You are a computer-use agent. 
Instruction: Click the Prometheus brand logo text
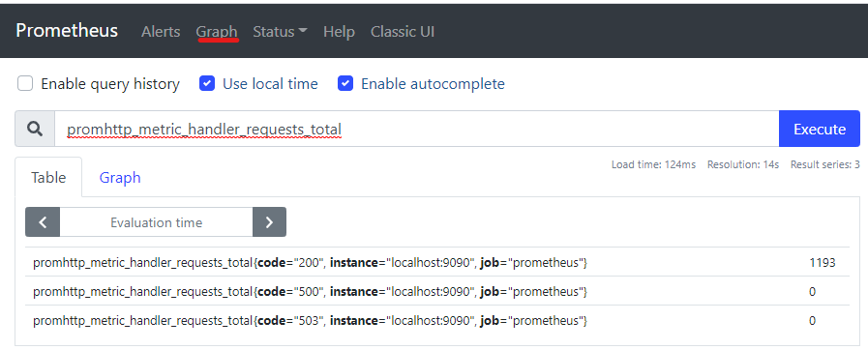point(67,30)
